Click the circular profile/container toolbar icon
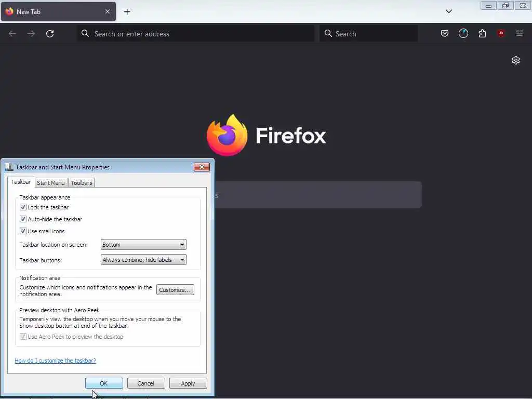The width and height of the screenshot is (532, 399). click(463, 33)
